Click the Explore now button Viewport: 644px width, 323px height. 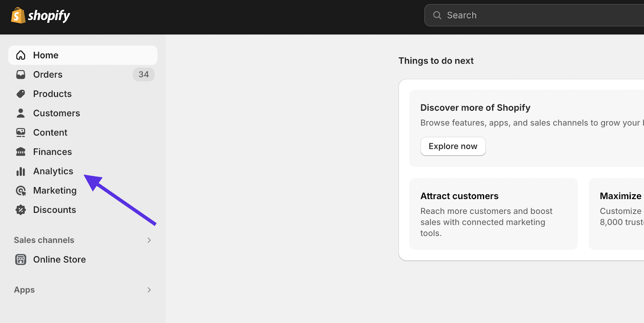(x=453, y=146)
